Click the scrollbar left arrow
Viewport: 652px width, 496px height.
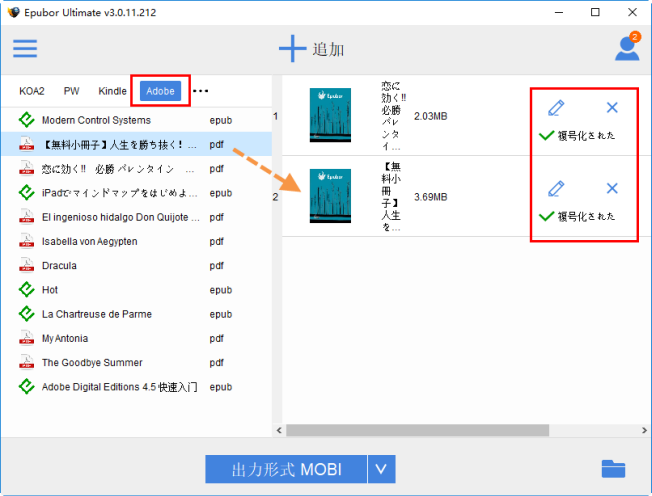click(x=279, y=430)
